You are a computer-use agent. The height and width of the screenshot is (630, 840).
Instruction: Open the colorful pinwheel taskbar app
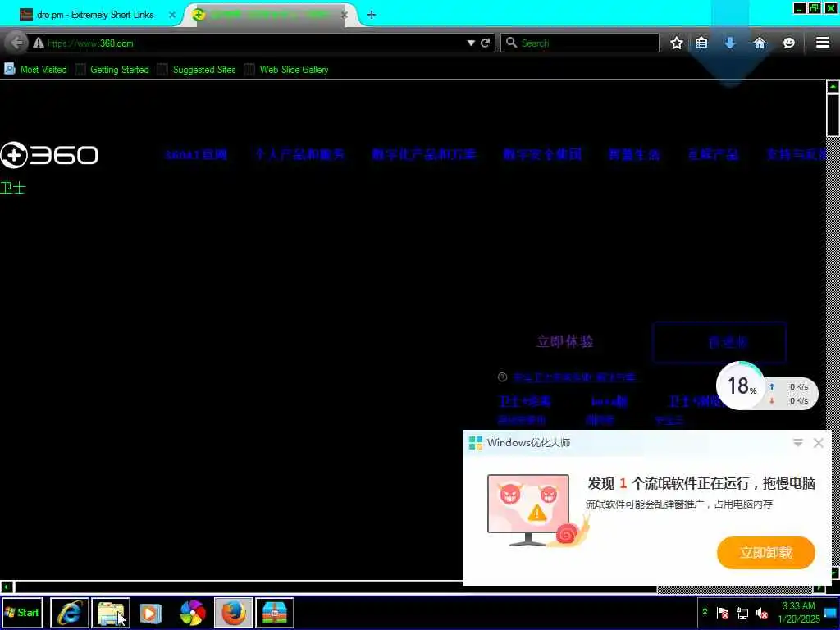coord(192,614)
